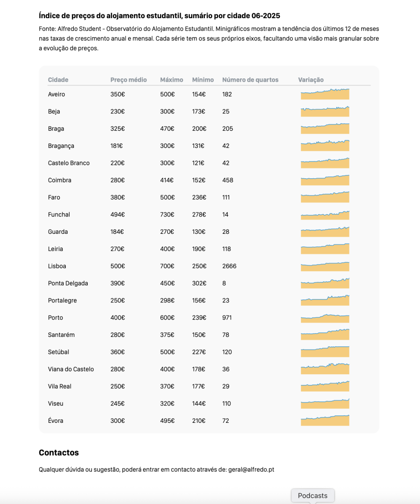Image resolution: width=420 pixels, height=504 pixels.
Task: Click the Máximo column header
Action: click(x=171, y=80)
